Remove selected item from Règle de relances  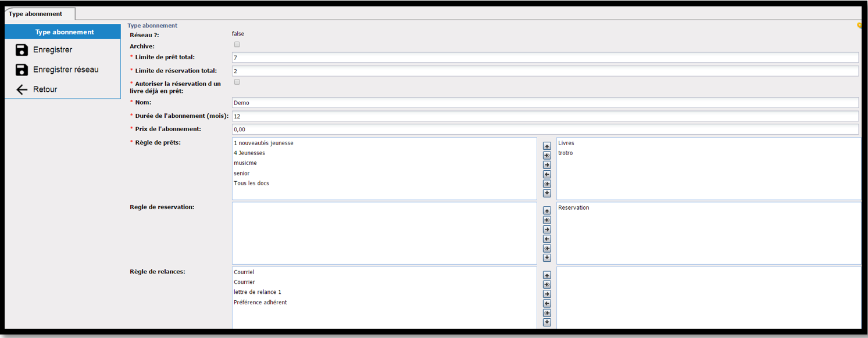546,303
